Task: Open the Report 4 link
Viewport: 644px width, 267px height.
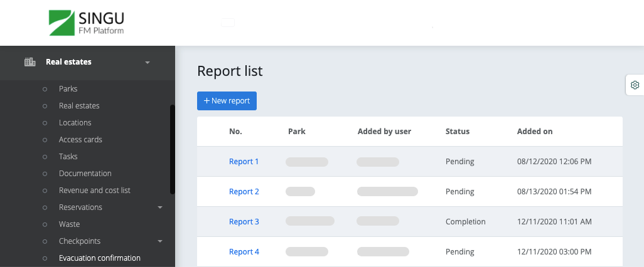Action: [244, 252]
